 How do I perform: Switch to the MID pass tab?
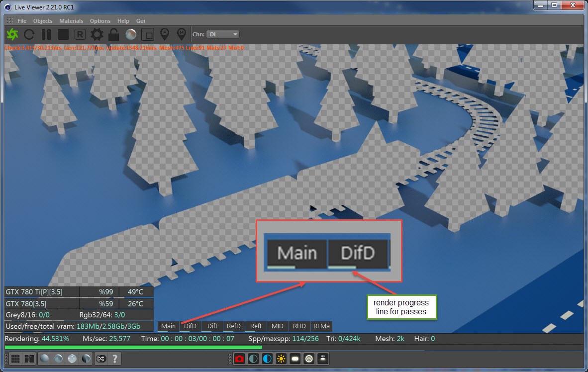(278, 326)
